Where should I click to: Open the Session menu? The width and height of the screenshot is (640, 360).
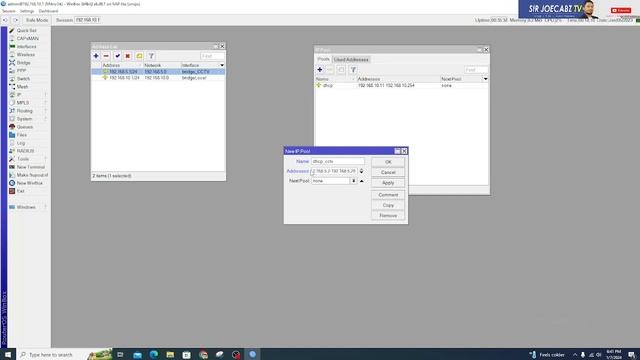[x=9, y=11]
